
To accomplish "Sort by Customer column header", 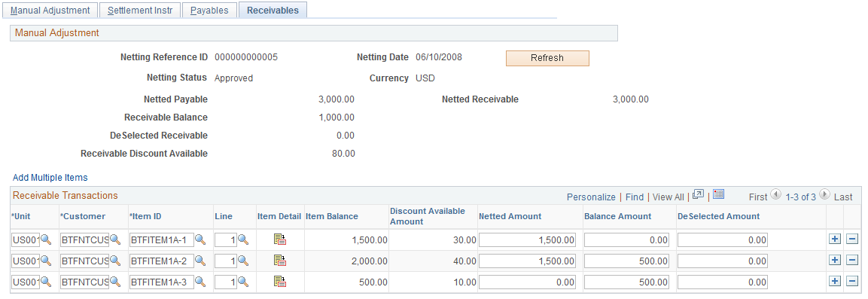I will click(x=83, y=216).
